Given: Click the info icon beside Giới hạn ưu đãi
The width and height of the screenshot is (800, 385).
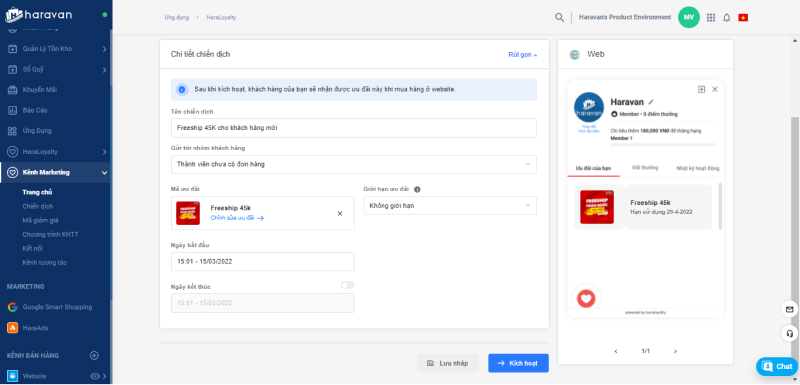Looking at the screenshot, I should point(417,189).
